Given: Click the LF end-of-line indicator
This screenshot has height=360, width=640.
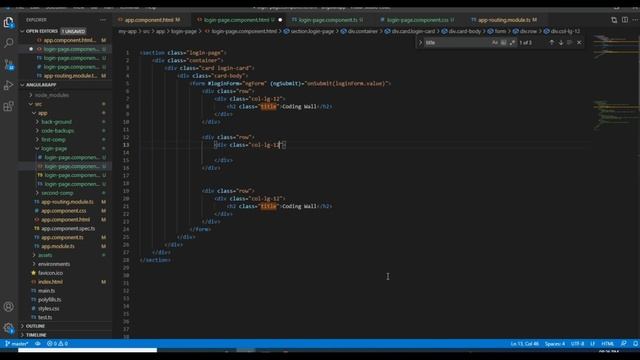Looking at the screenshot, I should click(x=592, y=344).
